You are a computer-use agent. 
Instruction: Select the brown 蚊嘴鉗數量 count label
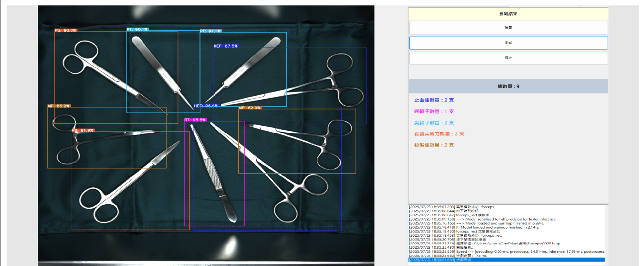coord(434,145)
